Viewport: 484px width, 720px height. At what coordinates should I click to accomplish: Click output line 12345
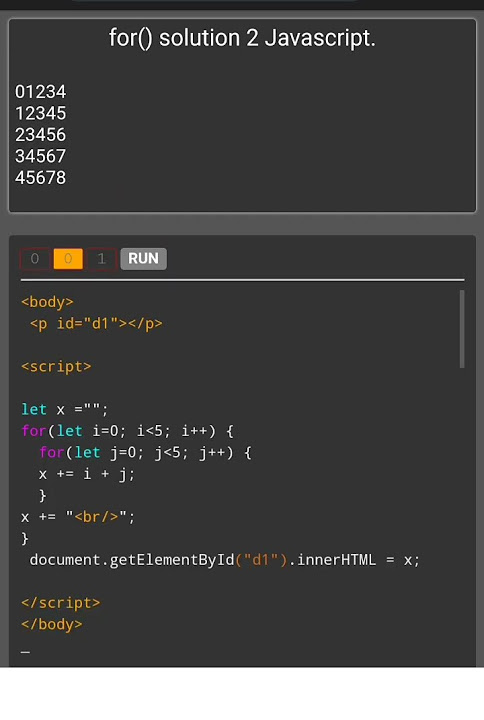click(x=40, y=113)
